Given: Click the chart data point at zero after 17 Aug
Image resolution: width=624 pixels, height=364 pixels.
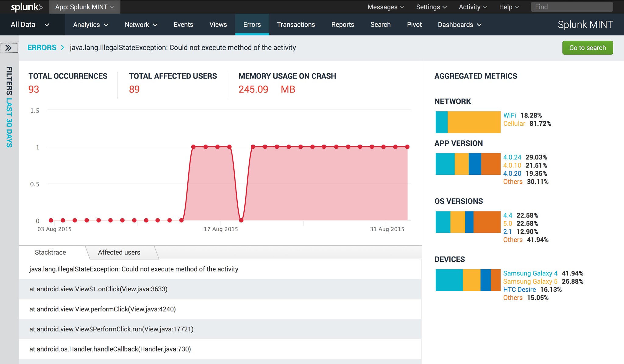Looking at the screenshot, I should pos(241,220).
